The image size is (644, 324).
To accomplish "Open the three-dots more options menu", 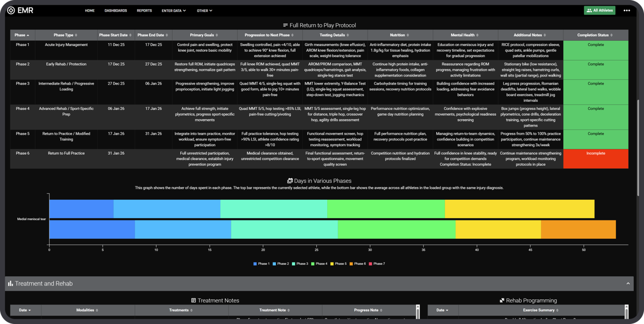I will pos(626,11).
